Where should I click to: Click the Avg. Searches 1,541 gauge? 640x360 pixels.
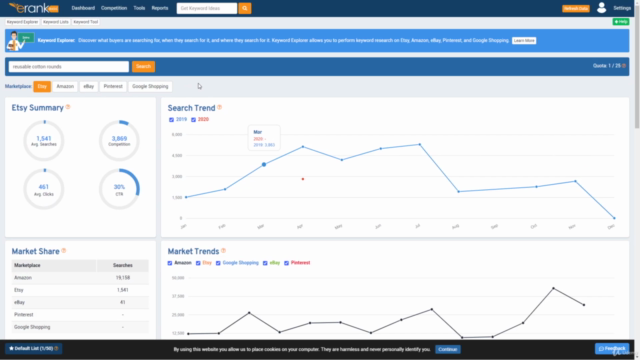coord(44,140)
